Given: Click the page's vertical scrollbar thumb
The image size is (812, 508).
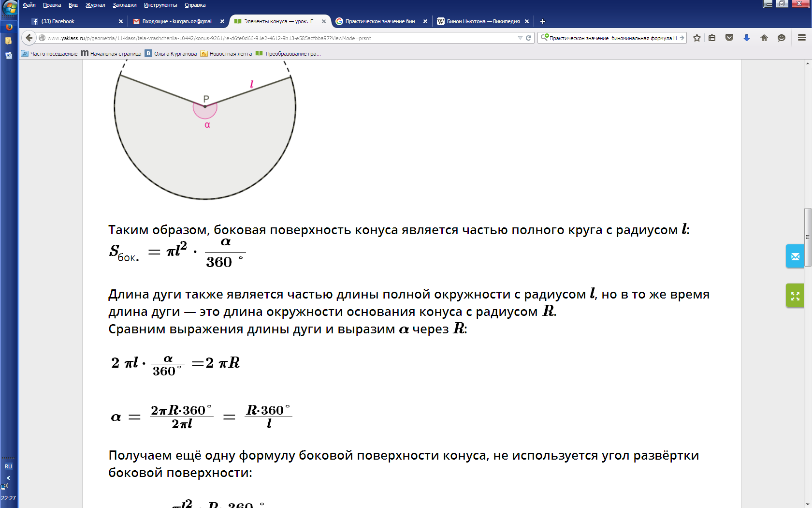Looking at the screenshot, I should [x=808, y=237].
